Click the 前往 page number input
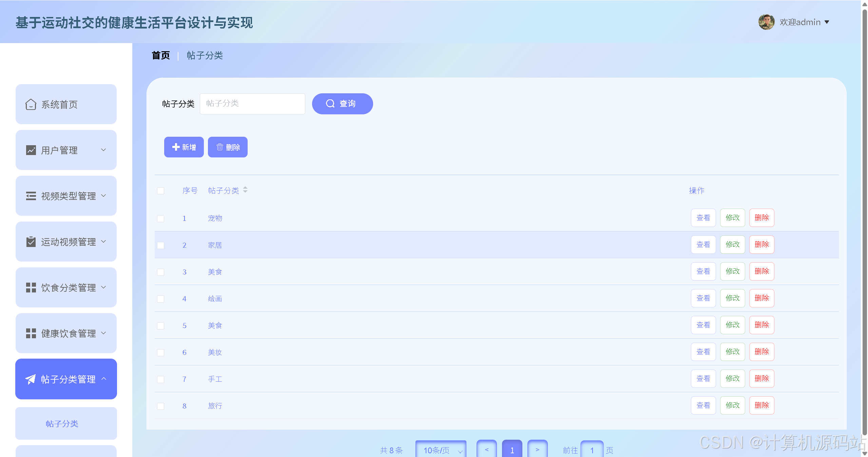The image size is (868, 457). click(x=592, y=450)
